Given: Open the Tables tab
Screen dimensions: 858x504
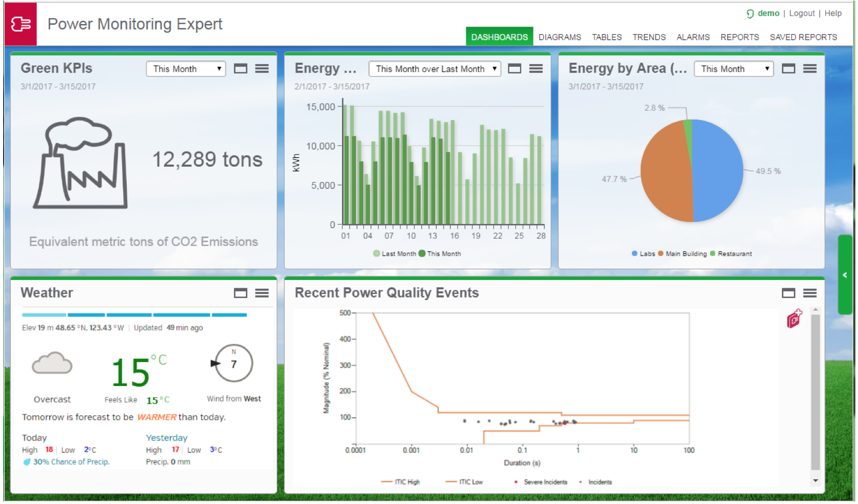Looking at the screenshot, I should pos(606,37).
